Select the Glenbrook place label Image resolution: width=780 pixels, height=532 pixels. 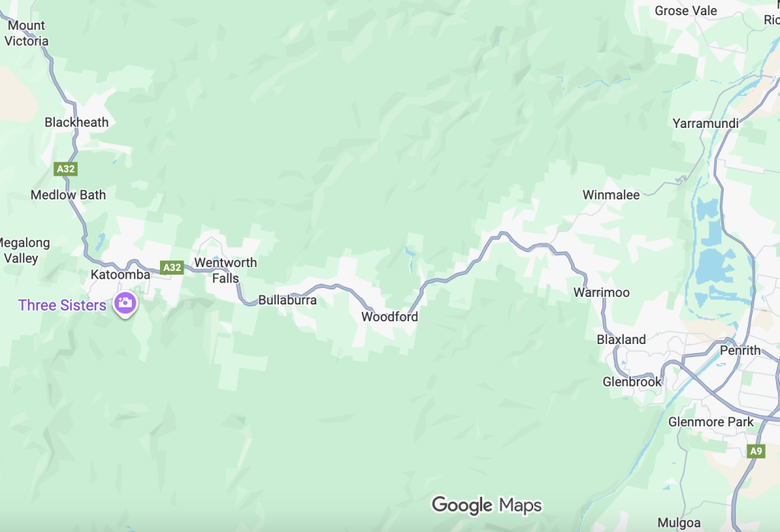[631, 382]
